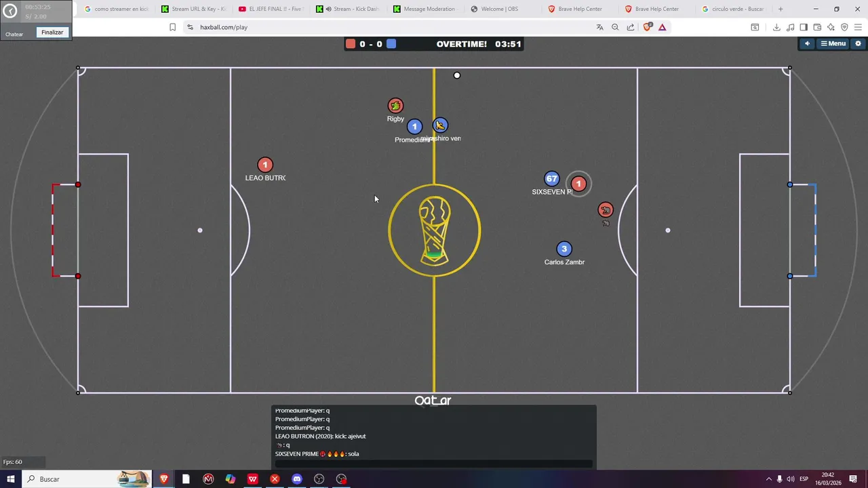
Task: Click the white ball near top line
Action: tap(457, 75)
